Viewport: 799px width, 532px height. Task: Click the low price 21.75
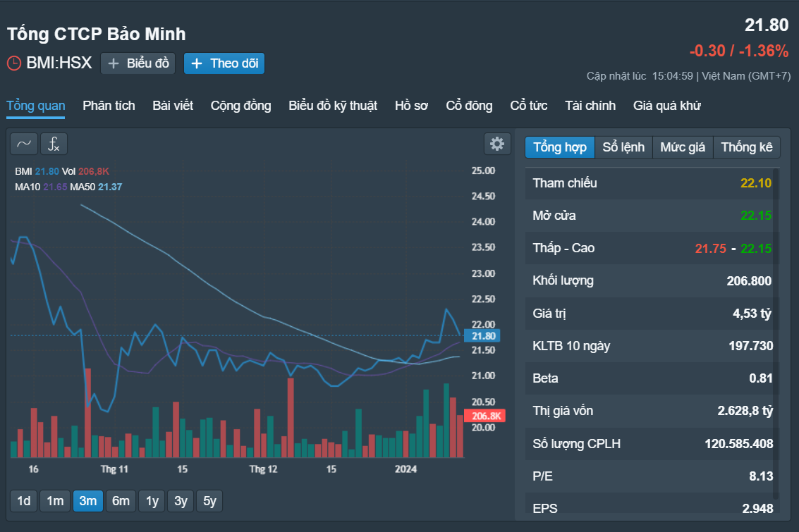(x=711, y=249)
